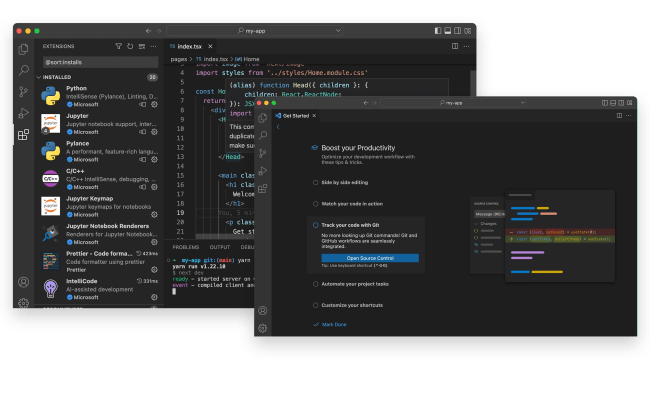650x400 pixels.
Task: Open manage gear for Jupyter Keymap extension
Action: [x=154, y=215]
